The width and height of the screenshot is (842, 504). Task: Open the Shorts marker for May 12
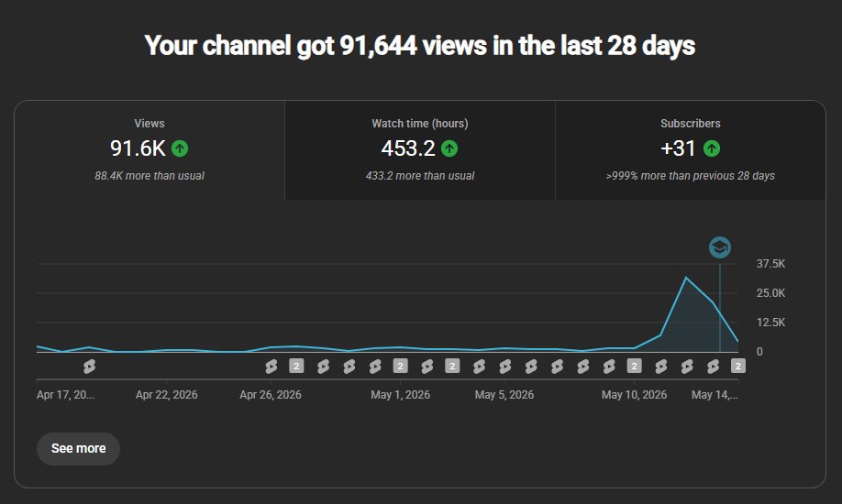click(x=687, y=366)
